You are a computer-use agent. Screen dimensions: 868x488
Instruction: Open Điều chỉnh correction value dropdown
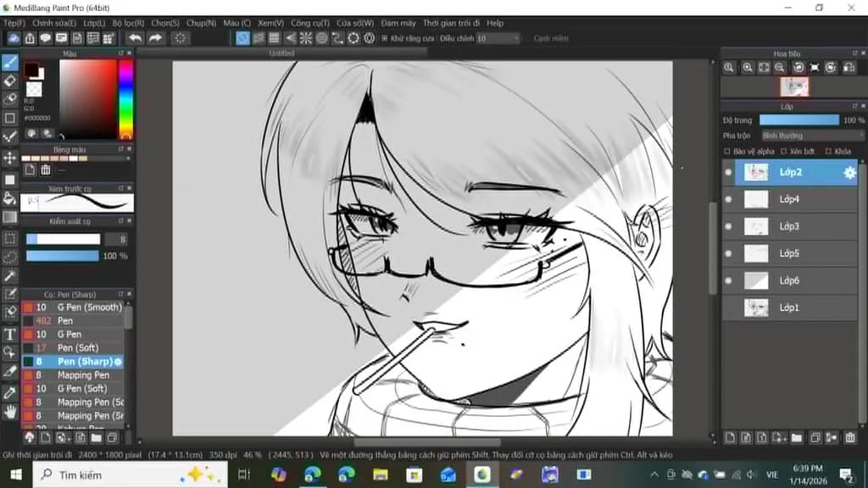pos(498,38)
